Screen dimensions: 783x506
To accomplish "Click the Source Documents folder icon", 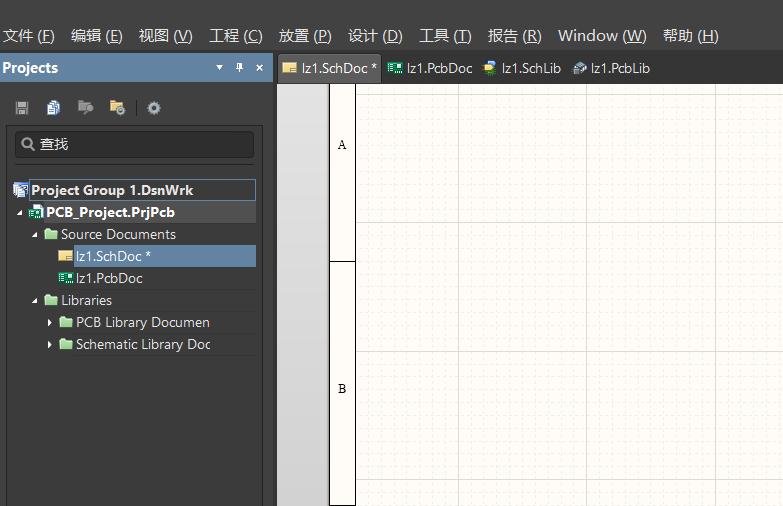I will pos(51,234).
